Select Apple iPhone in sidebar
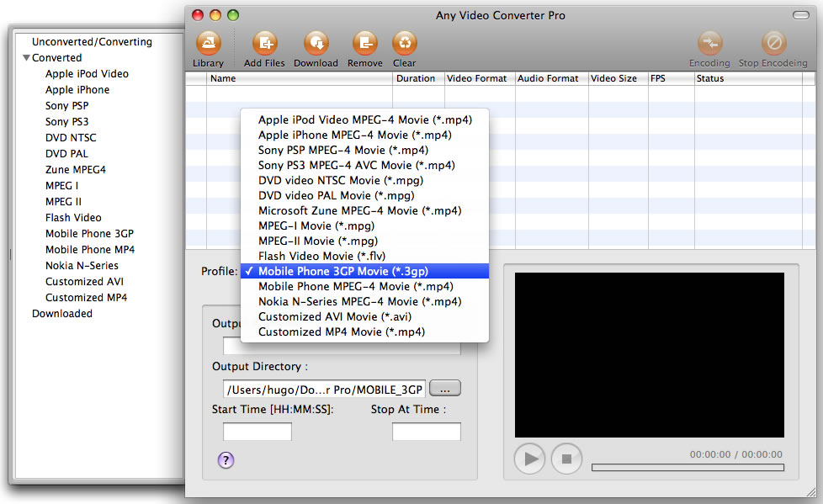This screenshot has height=504, width=823. 77,90
